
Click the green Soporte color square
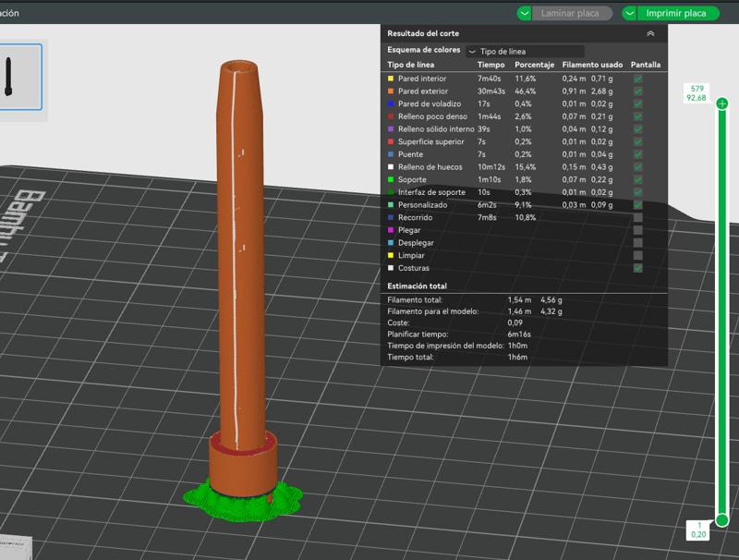click(x=391, y=179)
